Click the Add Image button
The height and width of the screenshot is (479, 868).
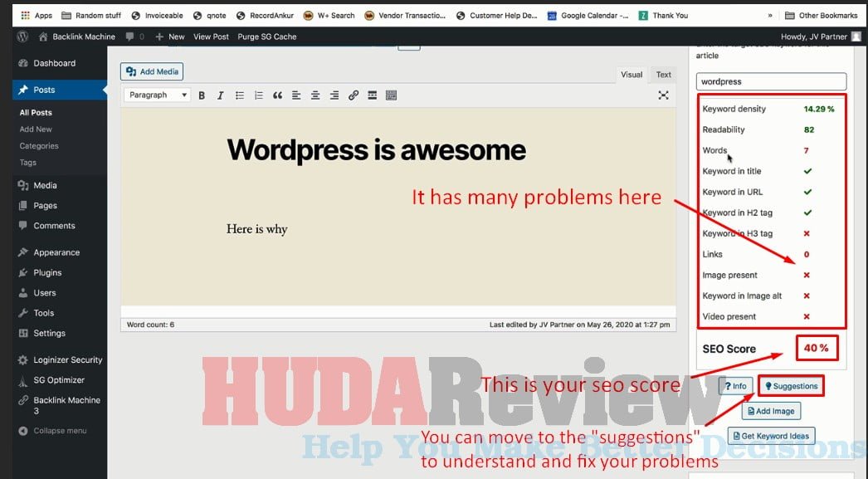pyautogui.click(x=771, y=411)
